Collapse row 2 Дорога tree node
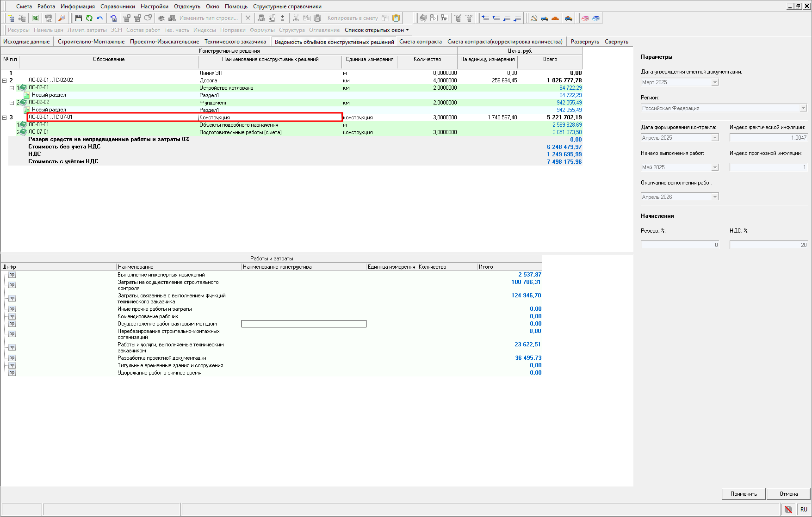The height and width of the screenshot is (517, 812). pyautogui.click(x=5, y=80)
